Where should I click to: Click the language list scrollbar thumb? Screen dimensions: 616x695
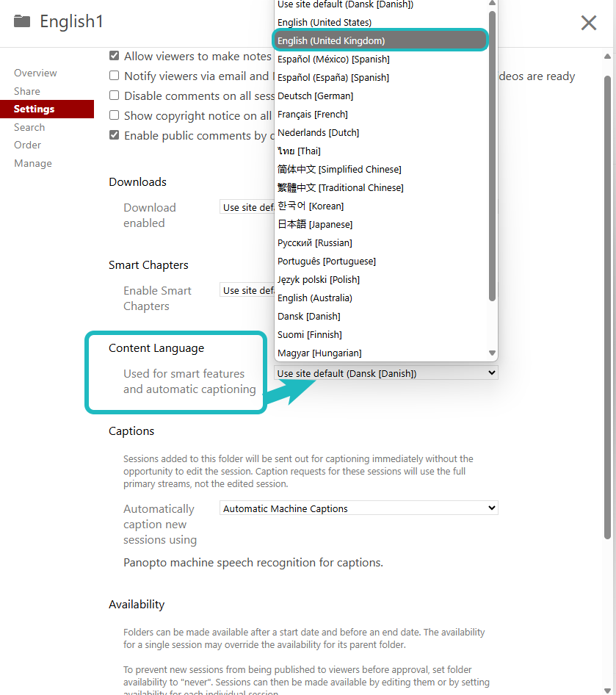tap(492, 154)
